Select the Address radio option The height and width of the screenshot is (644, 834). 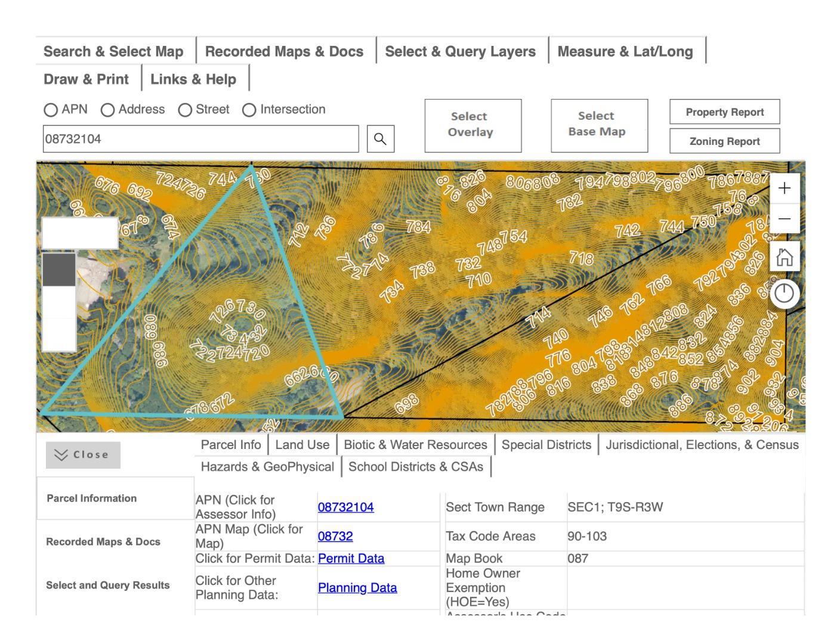[108, 110]
